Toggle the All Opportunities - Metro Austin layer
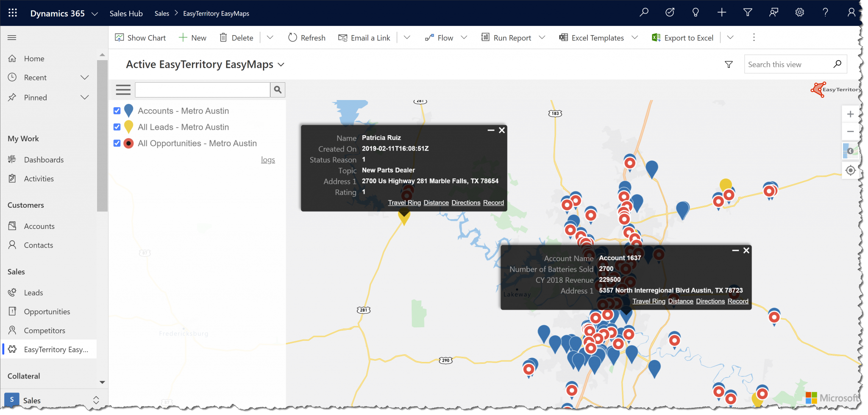This screenshot has height=415, width=868. pyautogui.click(x=117, y=143)
